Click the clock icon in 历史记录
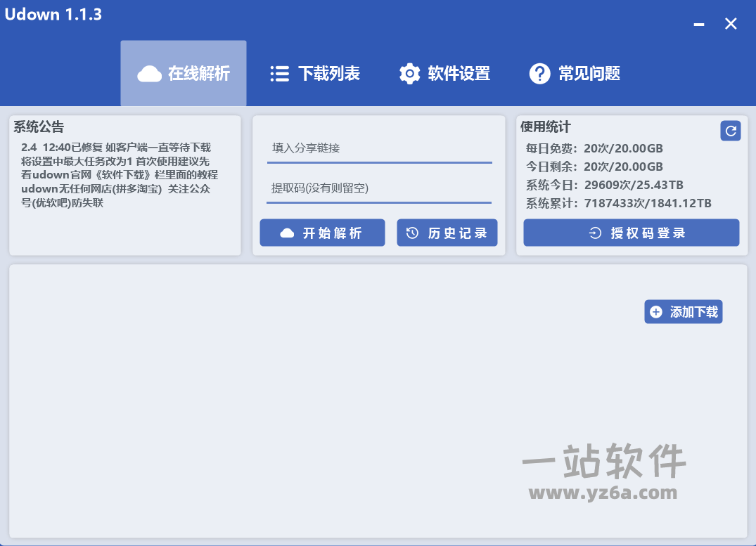This screenshot has width=756, height=546. (x=412, y=233)
